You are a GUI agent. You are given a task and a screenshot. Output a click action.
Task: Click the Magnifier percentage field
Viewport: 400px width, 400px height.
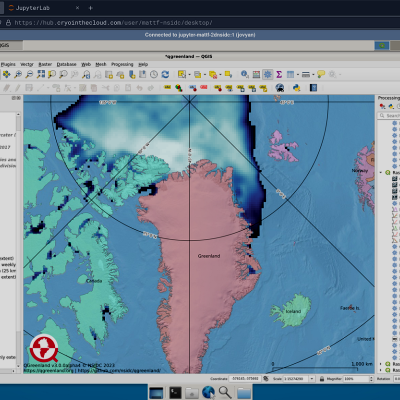[x=356, y=379]
